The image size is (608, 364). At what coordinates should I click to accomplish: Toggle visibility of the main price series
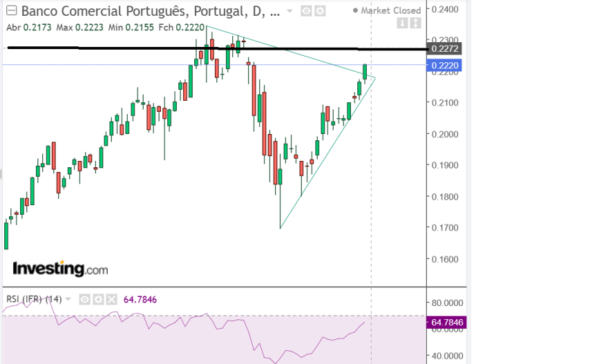coord(306,11)
